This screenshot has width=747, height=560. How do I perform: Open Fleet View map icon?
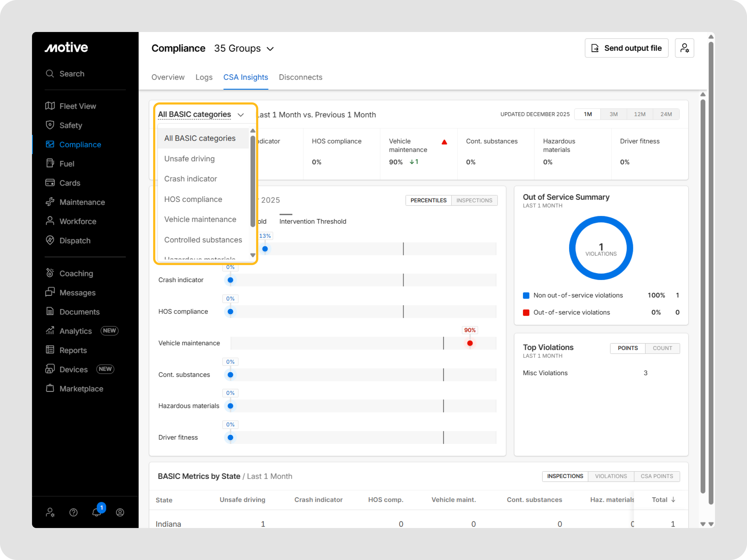click(50, 106)
